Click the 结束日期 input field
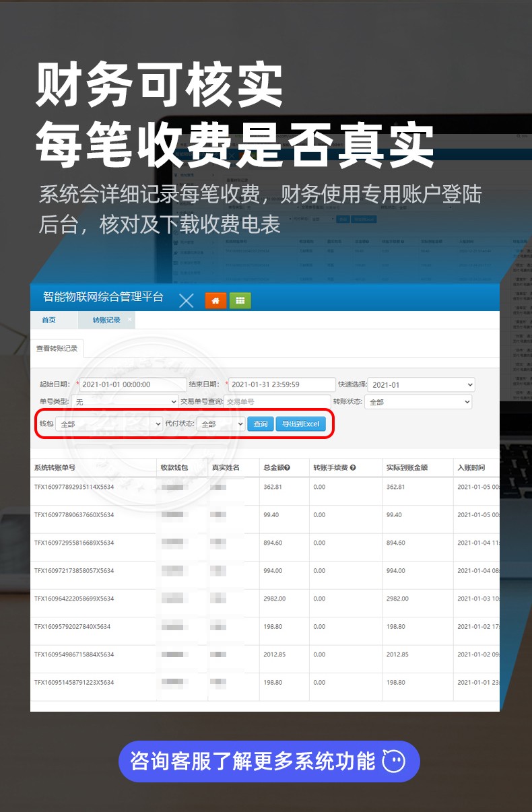The width and height of the screenshot is (532, 812). 281,385
